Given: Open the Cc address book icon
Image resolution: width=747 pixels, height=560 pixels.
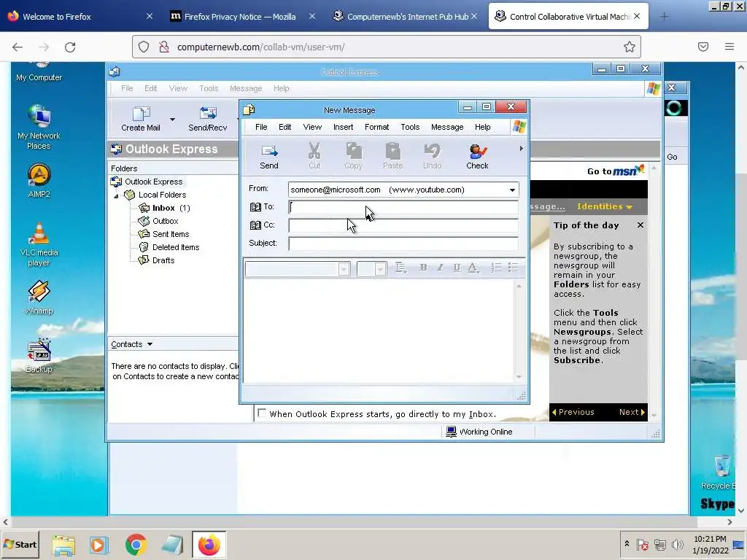Looking at the screenshot, I should point(256,225).
